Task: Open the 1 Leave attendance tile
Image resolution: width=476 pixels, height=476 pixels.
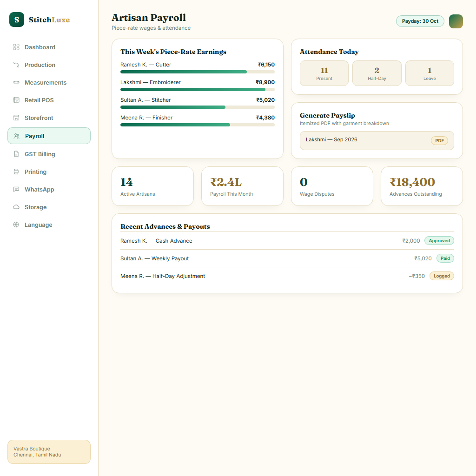Action: (x=430, y=73)
